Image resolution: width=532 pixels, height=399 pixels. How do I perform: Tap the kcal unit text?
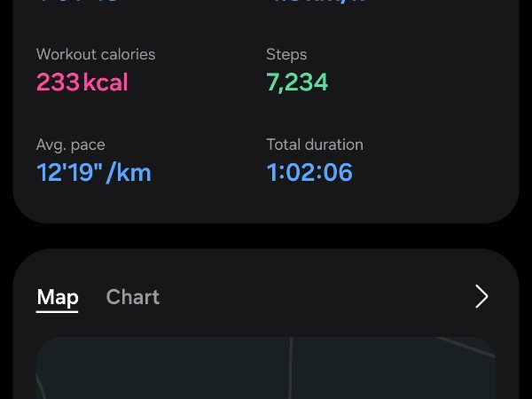106,82
